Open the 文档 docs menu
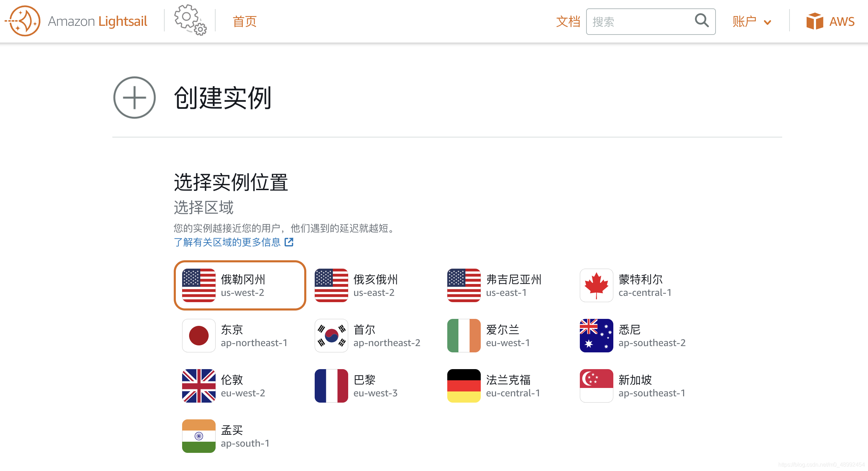868x471 pixels. [568, 22]
